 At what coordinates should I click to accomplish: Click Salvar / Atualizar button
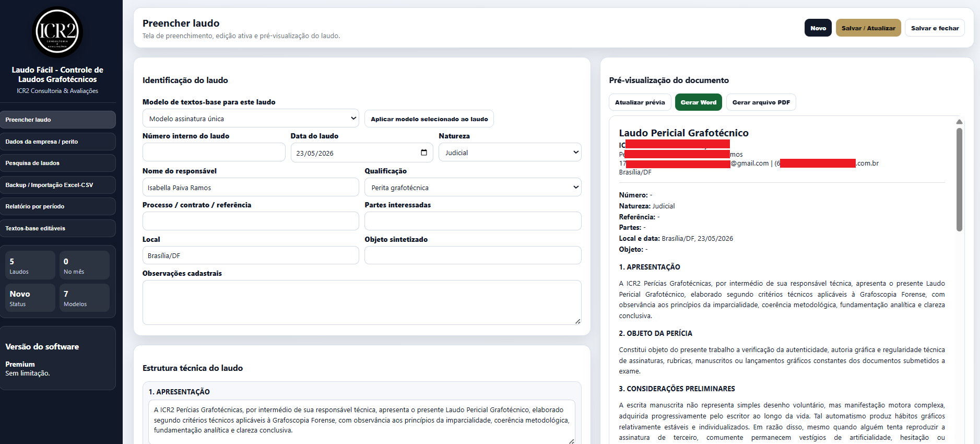(x=868, y=28)
